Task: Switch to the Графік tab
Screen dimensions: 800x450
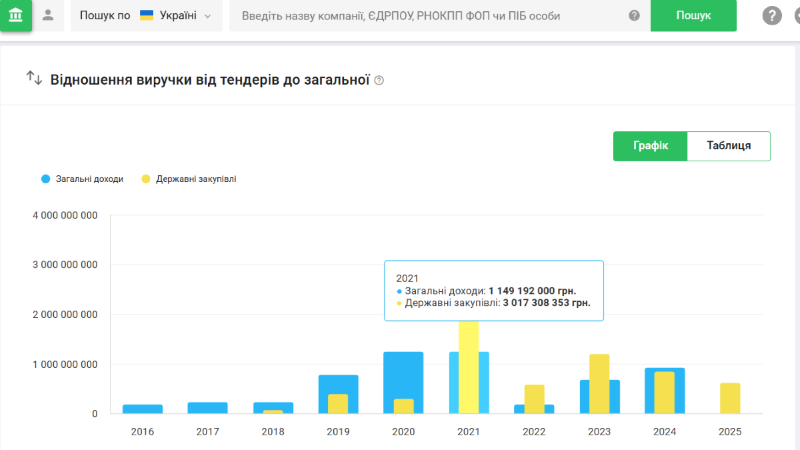Action: click(x=650, y=146)
